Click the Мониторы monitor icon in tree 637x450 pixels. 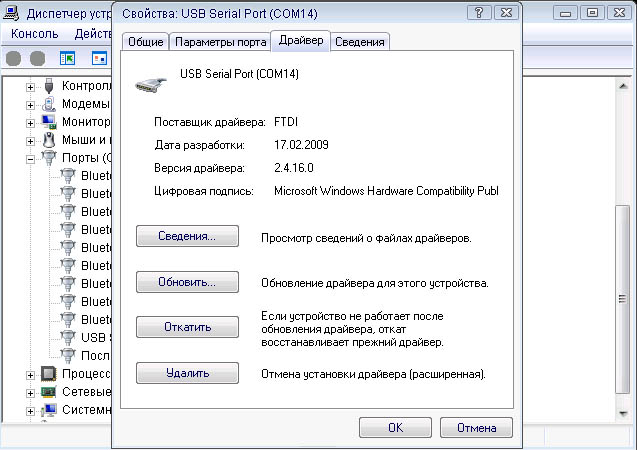click(50, 122)
